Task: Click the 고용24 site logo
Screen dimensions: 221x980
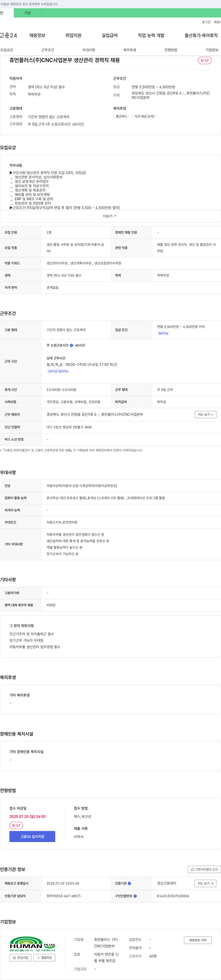Action: pos(8,35)
